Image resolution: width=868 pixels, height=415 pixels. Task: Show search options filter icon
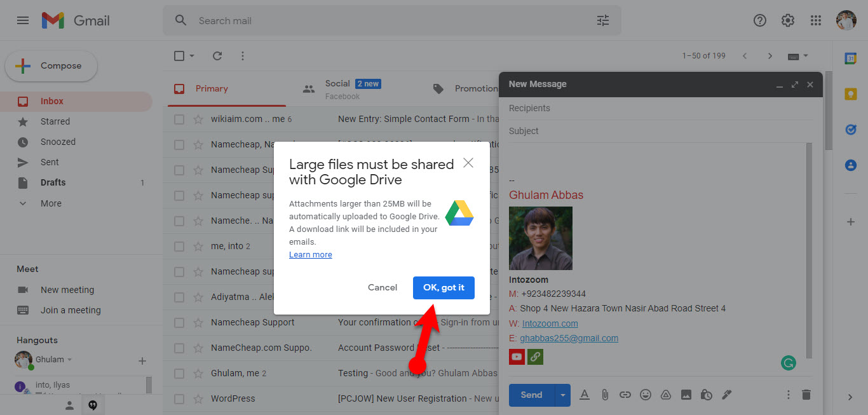(603, 20)
